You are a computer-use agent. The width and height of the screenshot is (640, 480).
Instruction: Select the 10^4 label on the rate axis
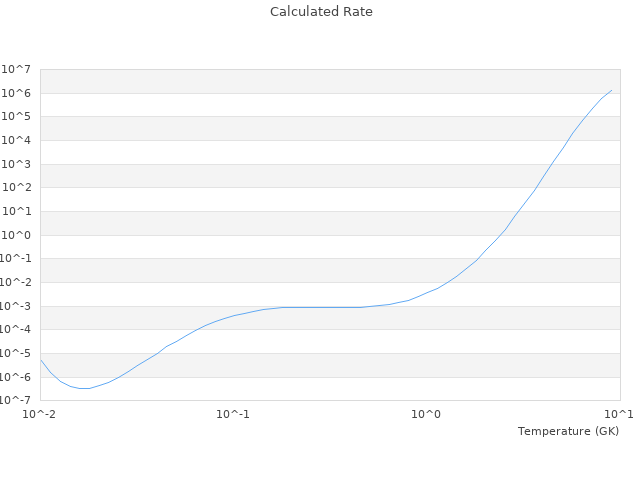tap(17, 141)
